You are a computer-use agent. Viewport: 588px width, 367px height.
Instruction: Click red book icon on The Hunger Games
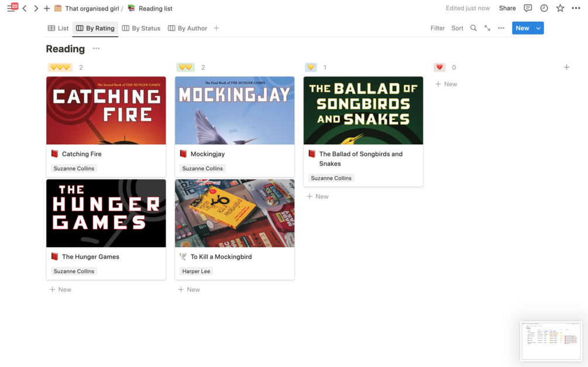tap(55, 257)
